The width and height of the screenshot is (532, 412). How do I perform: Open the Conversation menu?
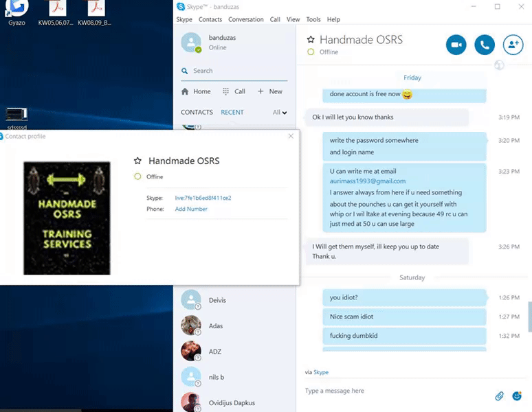click(x=245, y=19)
